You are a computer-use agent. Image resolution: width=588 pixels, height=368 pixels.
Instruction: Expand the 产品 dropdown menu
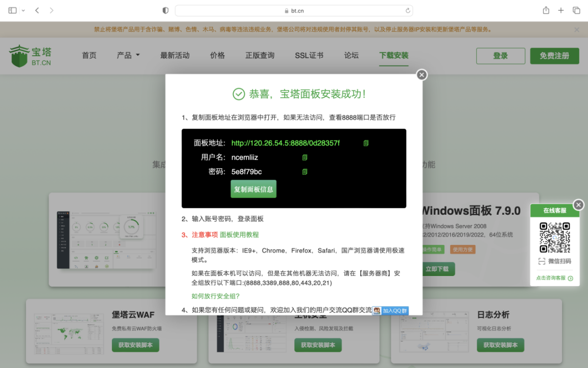[128, 56]
